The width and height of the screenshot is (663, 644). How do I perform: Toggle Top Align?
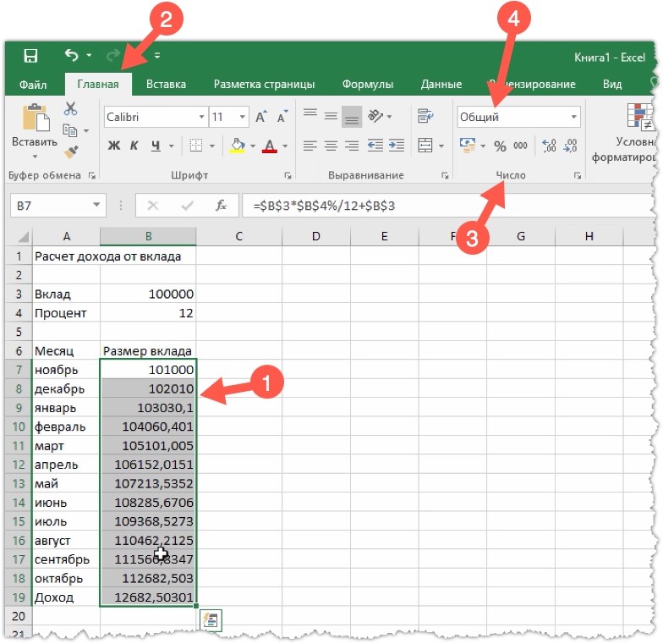pos(310,115)
